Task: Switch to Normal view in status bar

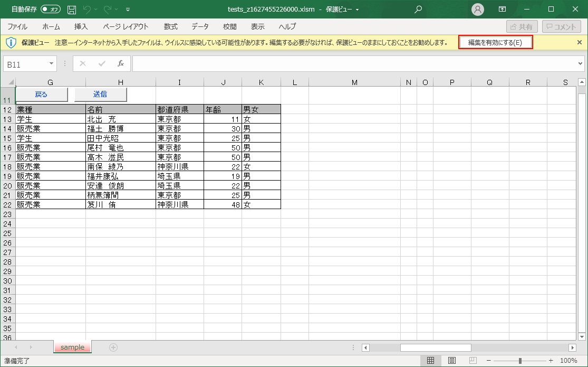Action: 430,361
